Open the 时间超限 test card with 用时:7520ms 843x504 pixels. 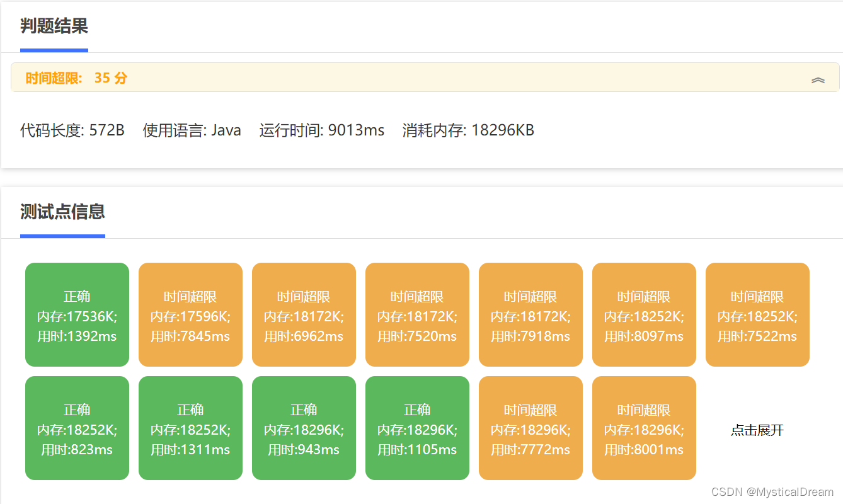(417, 314)
